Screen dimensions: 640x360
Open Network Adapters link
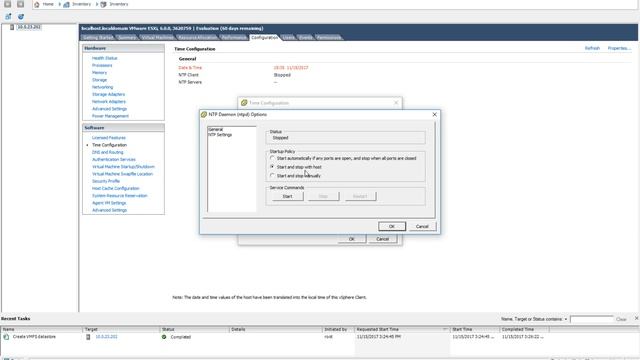click(x=109, y=102)
